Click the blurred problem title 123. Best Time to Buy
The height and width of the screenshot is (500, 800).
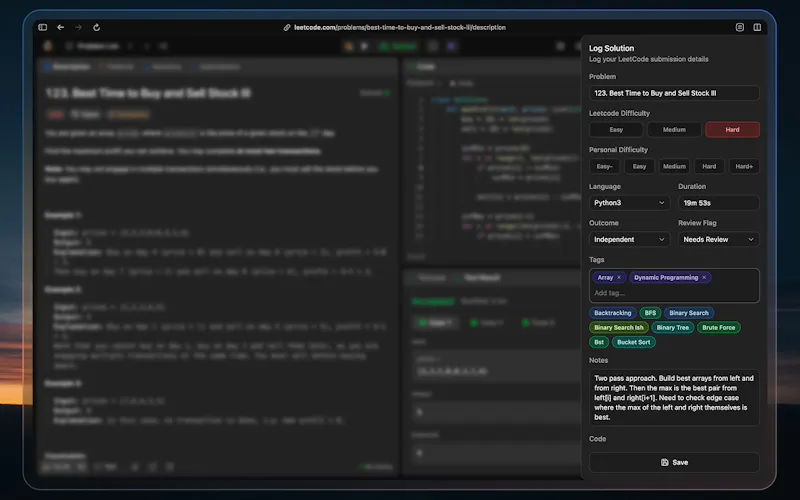pos(148,93)
